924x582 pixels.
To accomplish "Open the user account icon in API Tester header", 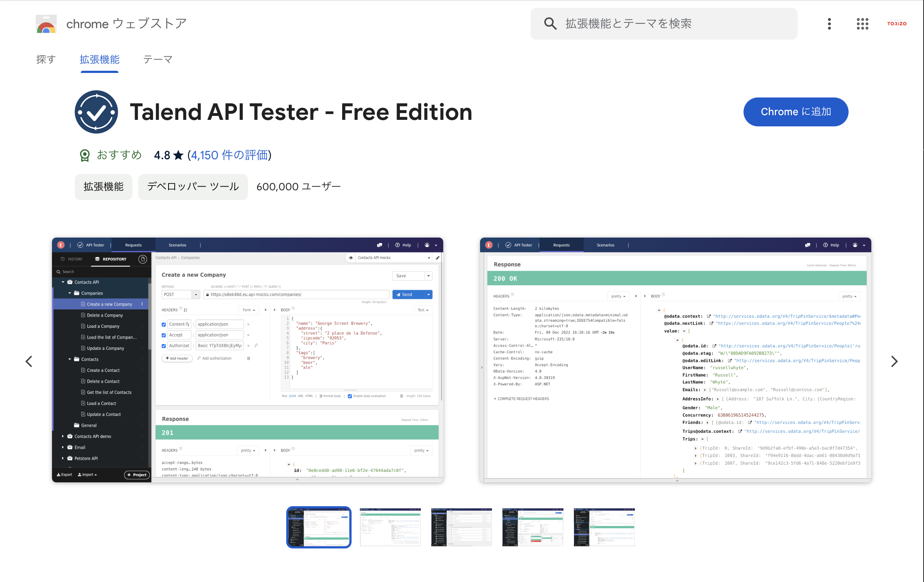I will 427,245.
